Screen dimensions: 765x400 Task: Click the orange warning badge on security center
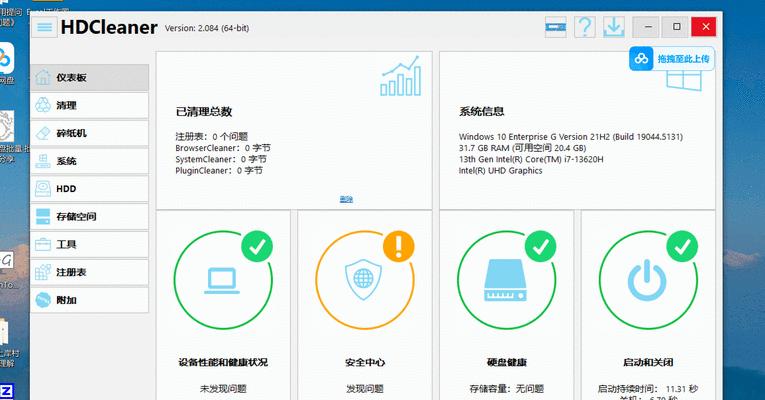click(x=399, y=246)
